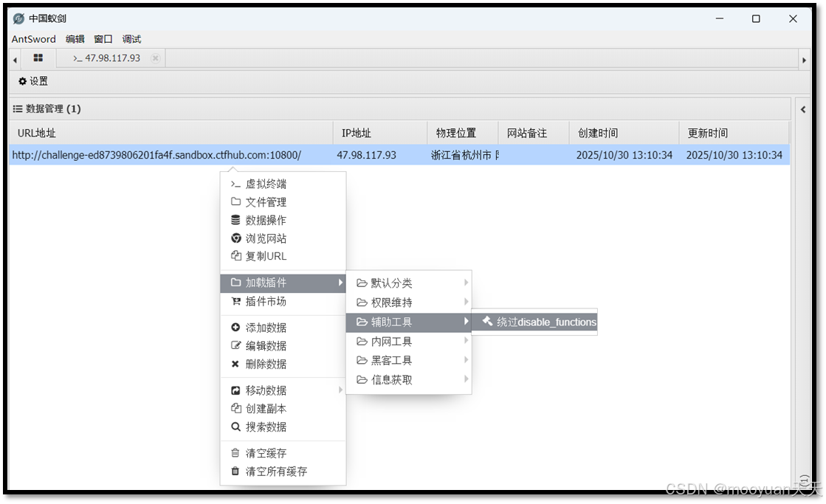Screen dimensions: 826x504
Task: Expand the 加载插件 submenu arrow
Action: (x=340, y=283)
